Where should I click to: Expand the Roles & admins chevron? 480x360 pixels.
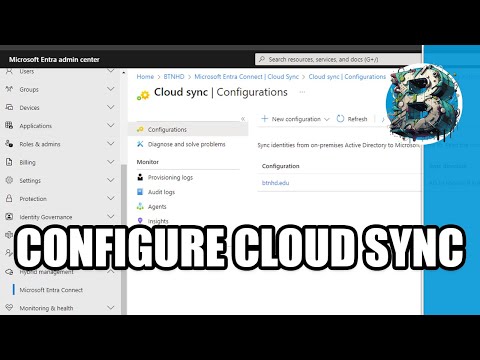pyautogui.click(x=111, y=144)
